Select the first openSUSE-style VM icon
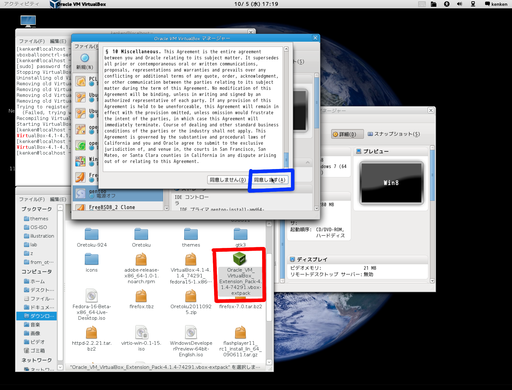The image size is (512, 390). [x=81, y=129]
